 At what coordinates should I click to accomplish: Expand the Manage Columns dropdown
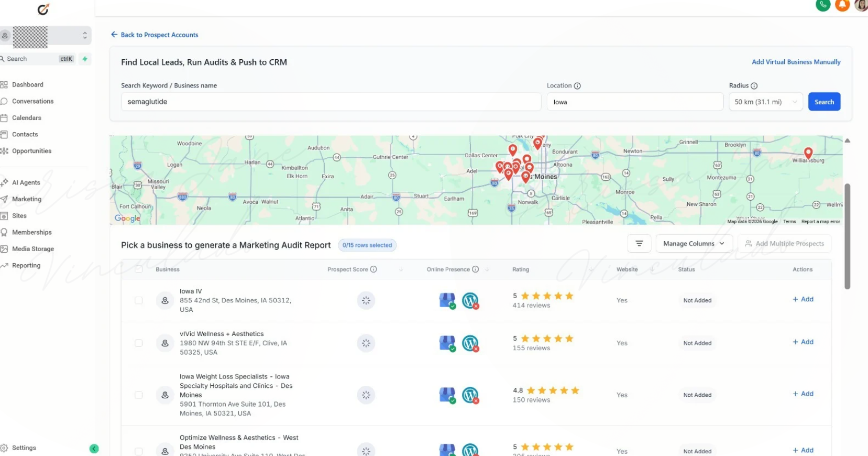coord(694,244)
